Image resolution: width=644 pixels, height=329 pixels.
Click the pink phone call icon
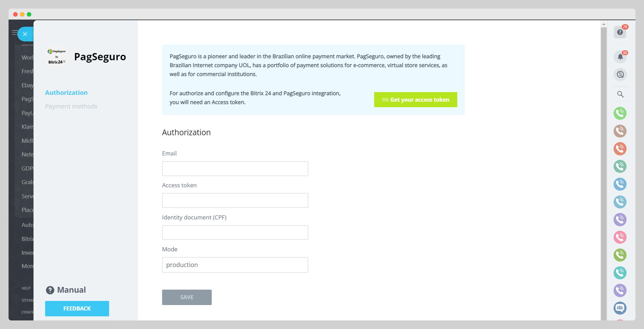pos(620,237)
